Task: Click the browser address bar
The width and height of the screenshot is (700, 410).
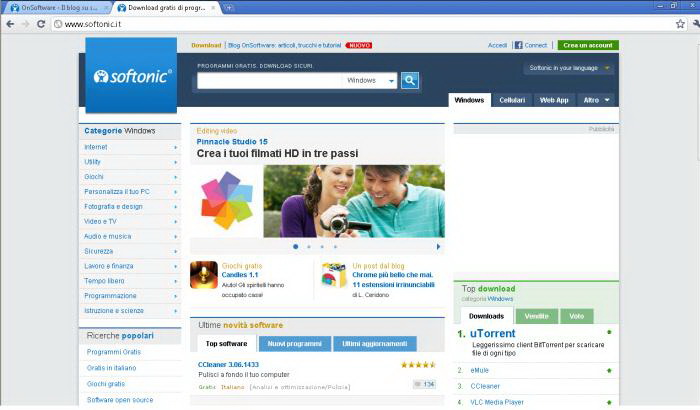Action: coord(362,24)
